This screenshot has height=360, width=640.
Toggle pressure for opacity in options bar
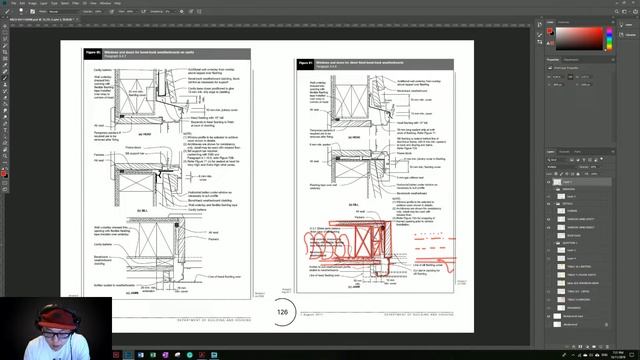(111, 11)
